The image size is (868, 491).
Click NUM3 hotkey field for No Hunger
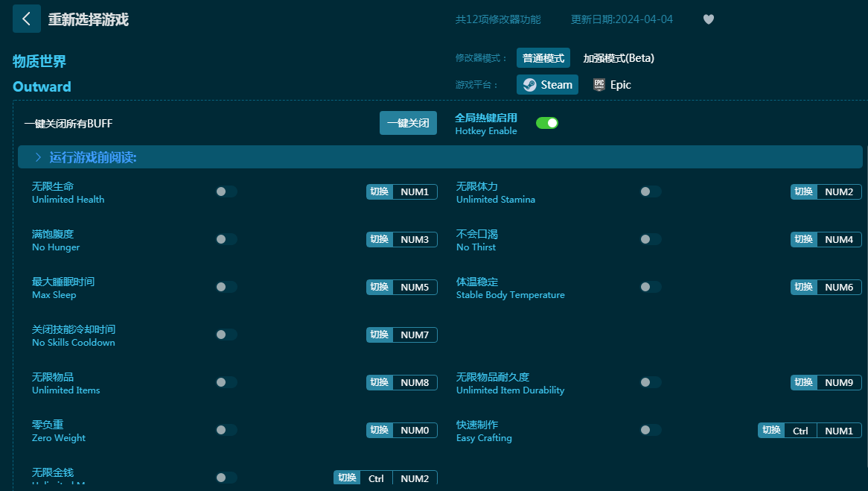coord(415,239)
